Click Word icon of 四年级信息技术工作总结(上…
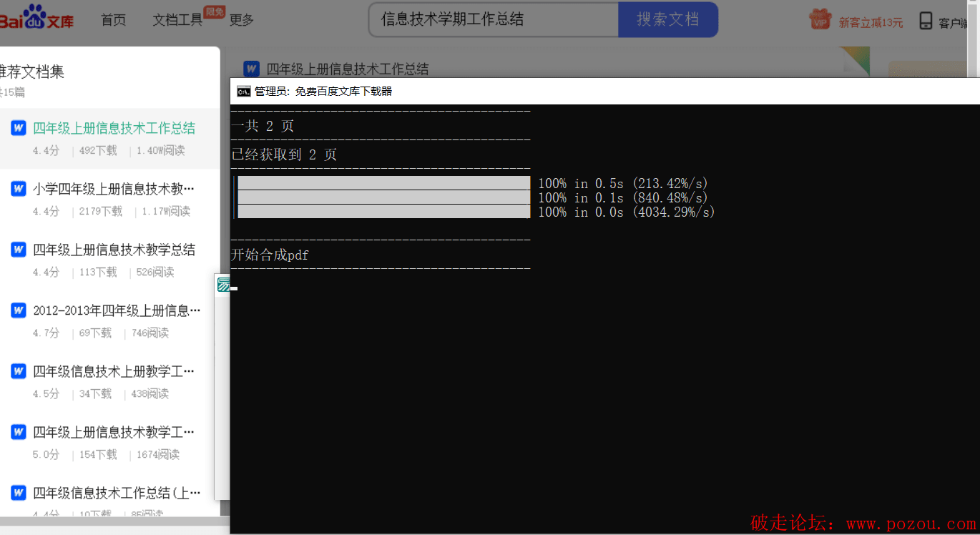 (x=19, y=493)
